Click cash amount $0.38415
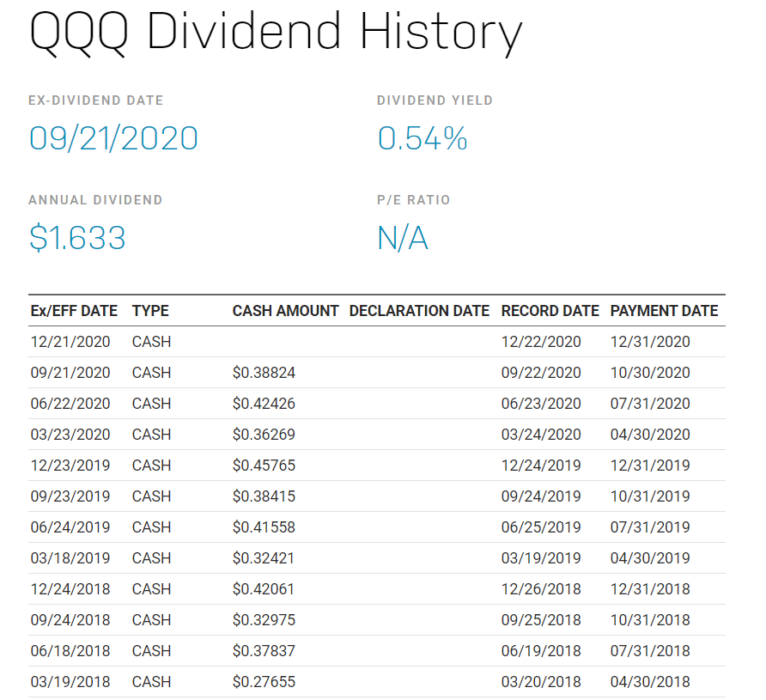This screenshot has width=766, height=700. pyautogui.click(x=264, y=496)
